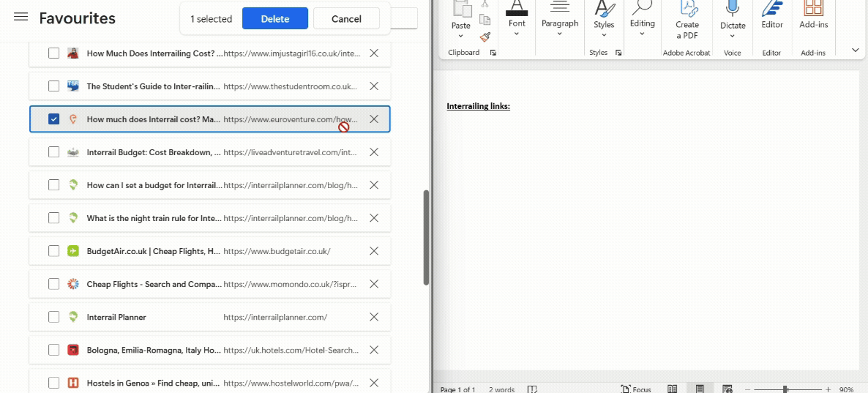Collapse the Word ribbon with chevron
This screenshot has height=393, width=868.
pyautogui.click(x=856, y=50)
